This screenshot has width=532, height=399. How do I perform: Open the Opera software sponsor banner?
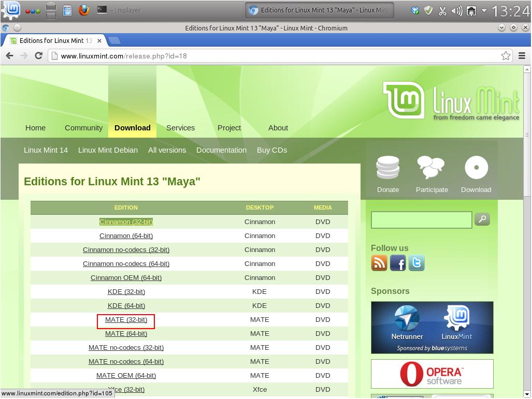click(x=432, y=374)
